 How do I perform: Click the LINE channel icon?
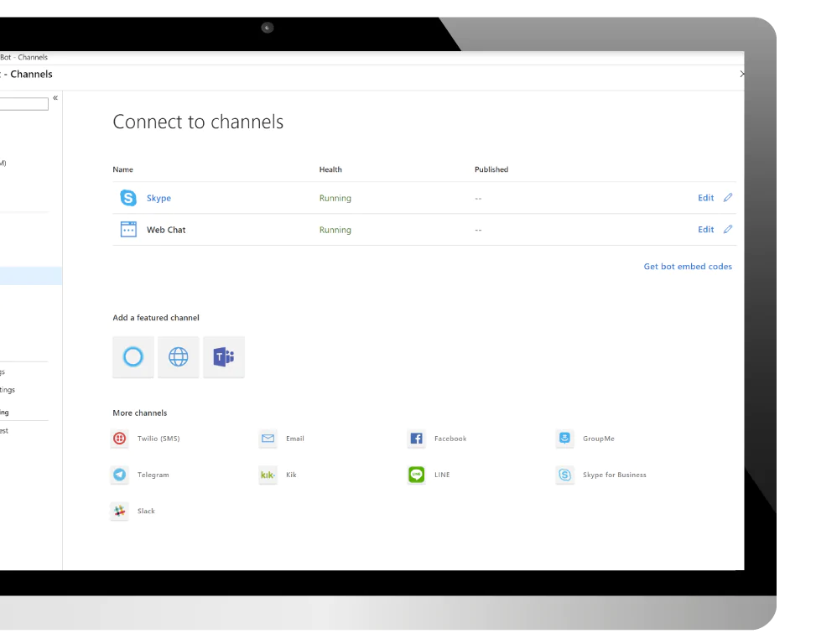point(416,475)
